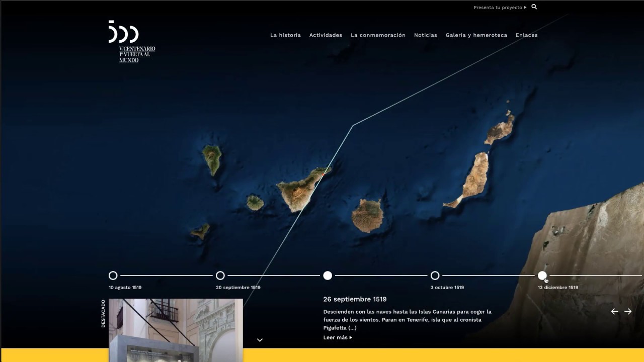The height and width of the screenshot is (362, 644).
Task: Click the 26 septiembre 1519 heading
Action: click(355, 299)
